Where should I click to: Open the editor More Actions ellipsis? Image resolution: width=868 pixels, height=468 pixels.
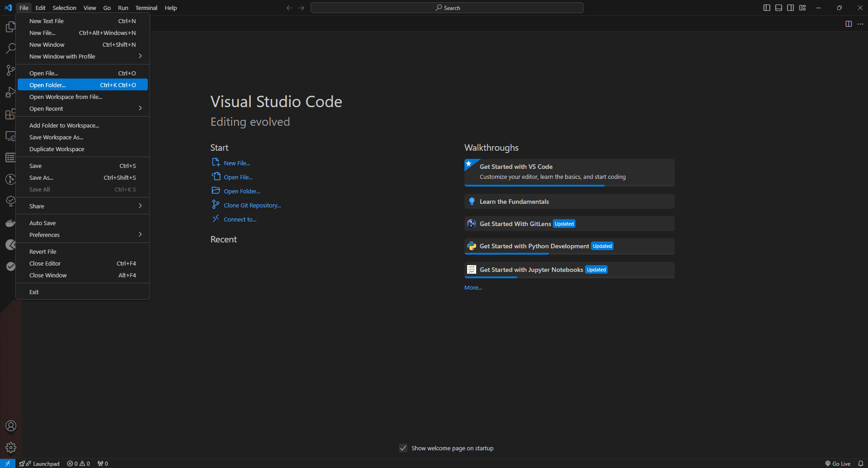(860, 24)
